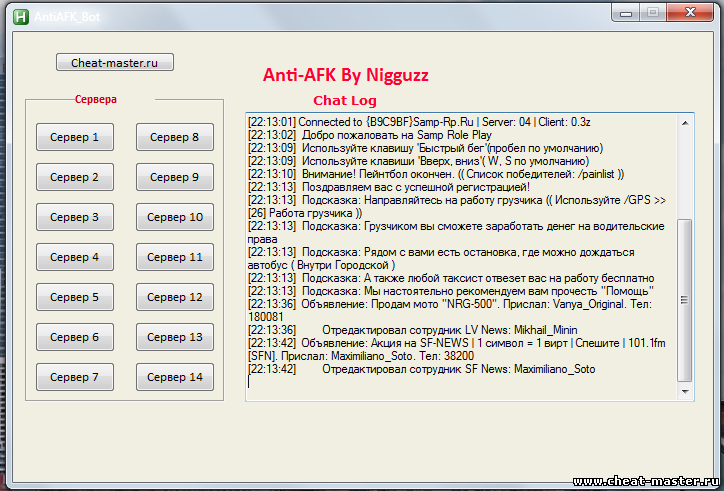Click the Сервер 11 button
724x491 pixels.
click(x=174, y=257)
